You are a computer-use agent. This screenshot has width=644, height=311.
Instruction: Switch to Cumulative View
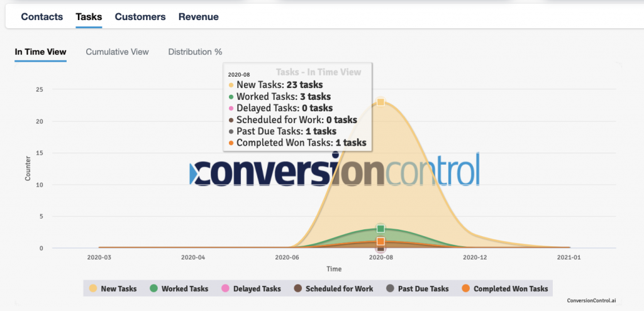pyautogui.click(x=117, y=52)
